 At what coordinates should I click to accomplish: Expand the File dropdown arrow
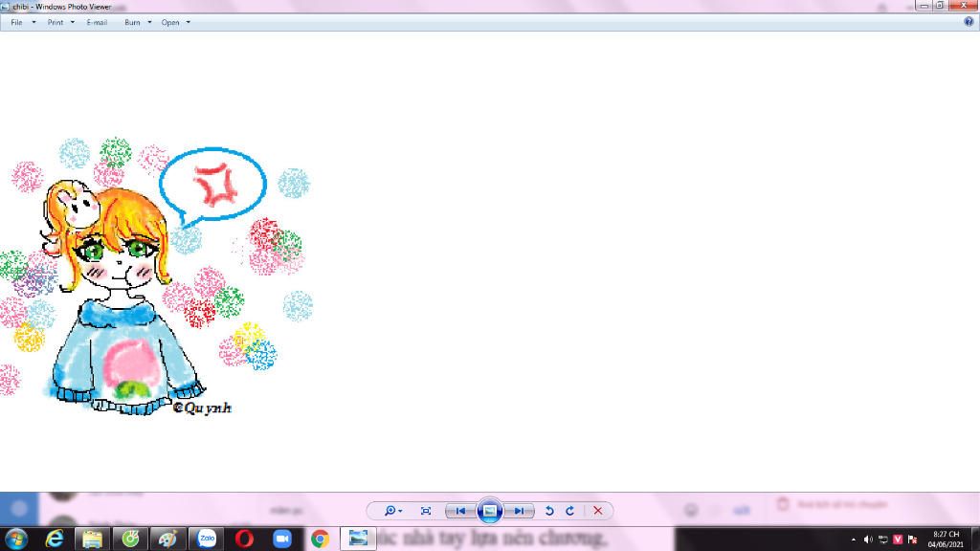[x=33, y=23]
